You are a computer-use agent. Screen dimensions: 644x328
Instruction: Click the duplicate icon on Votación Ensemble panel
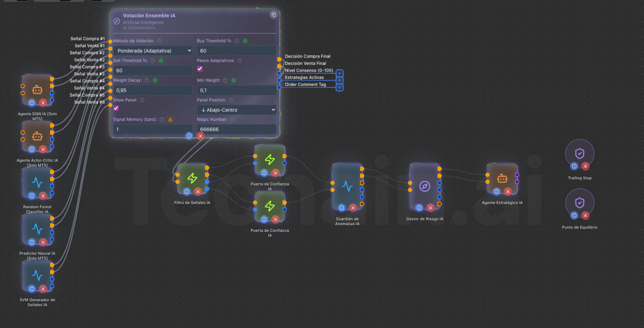point(273,15)
